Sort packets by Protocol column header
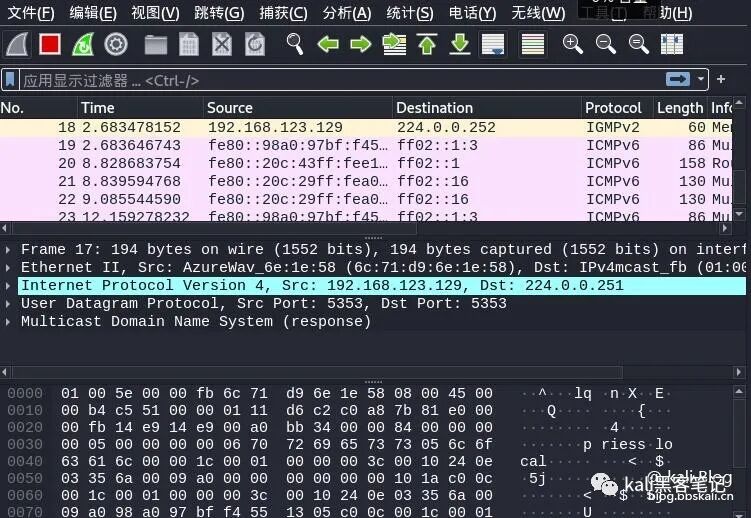 point(617,108)
